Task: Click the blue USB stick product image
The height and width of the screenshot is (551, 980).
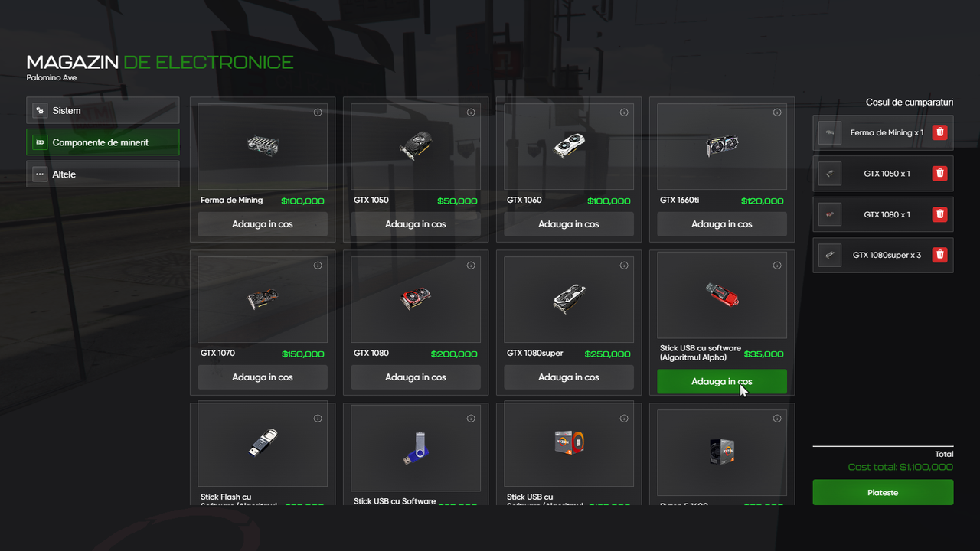Action: point(416,448)
